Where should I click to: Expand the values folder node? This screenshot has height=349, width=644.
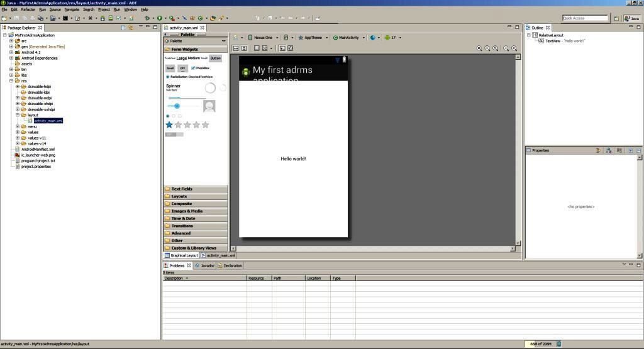[18, 132]
